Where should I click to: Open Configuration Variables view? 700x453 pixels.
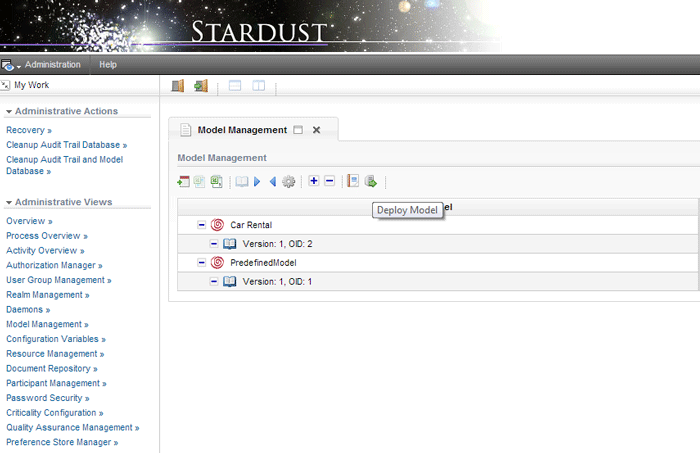point(56,339)
